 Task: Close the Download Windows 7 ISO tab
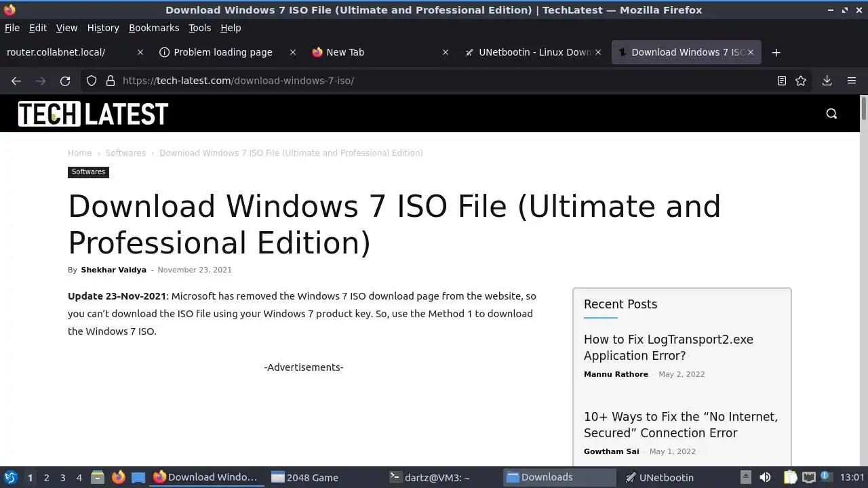click(751, 52)
